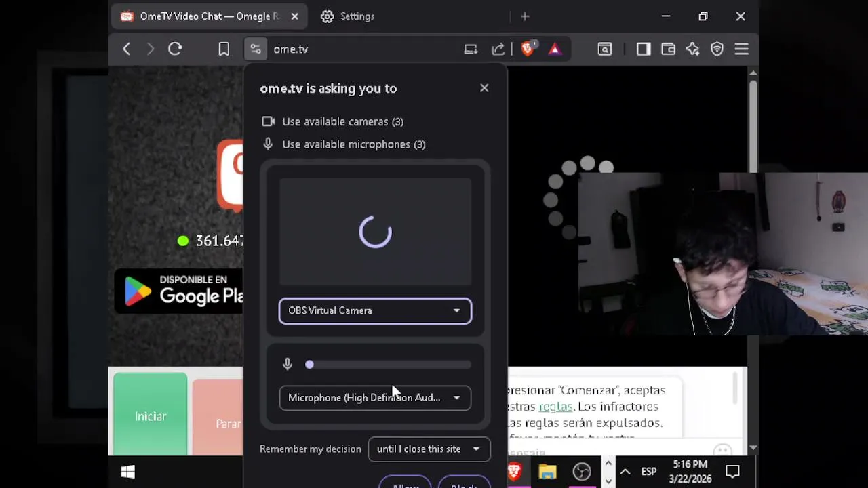Switch to the OmeTV Video Chat tab

(210, 16)
